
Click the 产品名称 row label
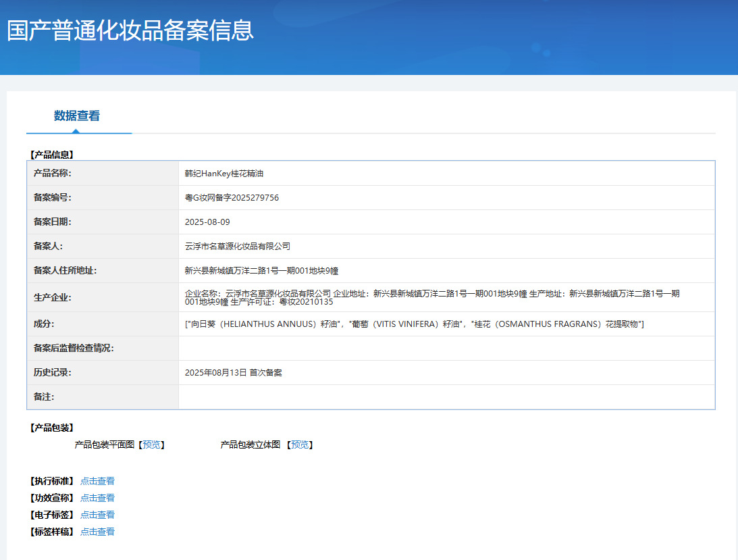52,174
